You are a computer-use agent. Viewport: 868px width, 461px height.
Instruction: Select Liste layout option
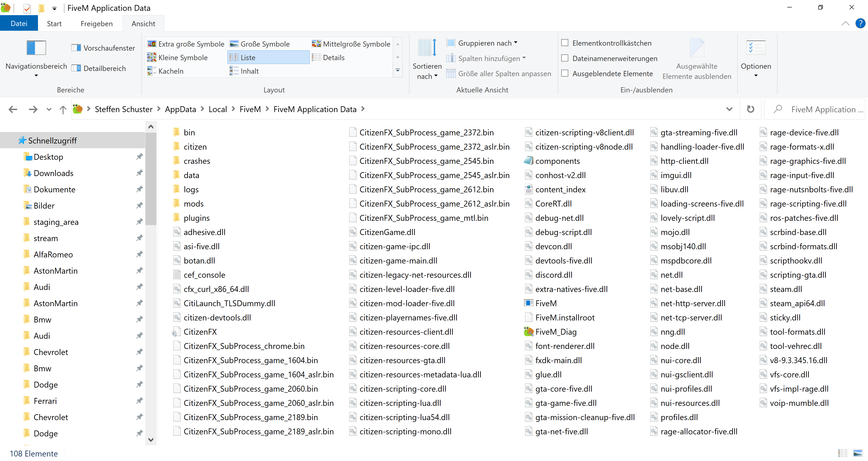268,57
